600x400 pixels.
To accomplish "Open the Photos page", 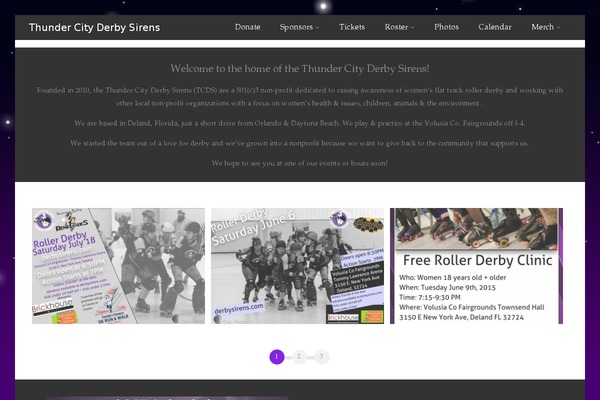I will [x=446, y=27].
